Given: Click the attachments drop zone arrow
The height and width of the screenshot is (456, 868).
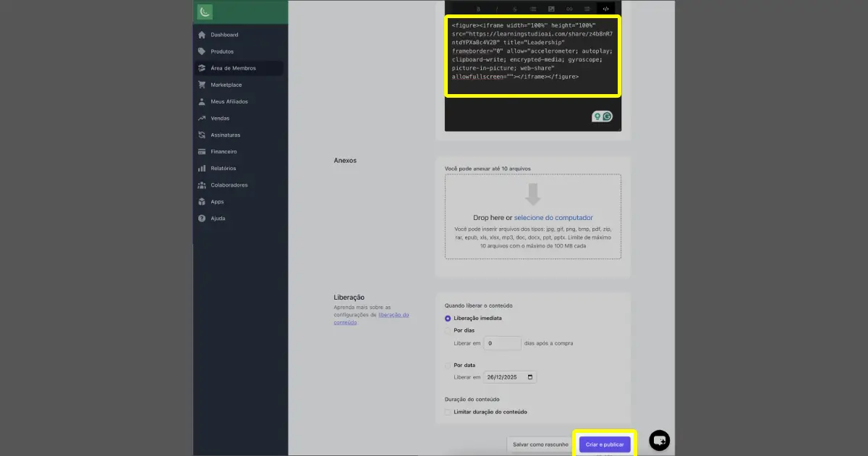Looking at the screenshot, I should click(533, 194).
